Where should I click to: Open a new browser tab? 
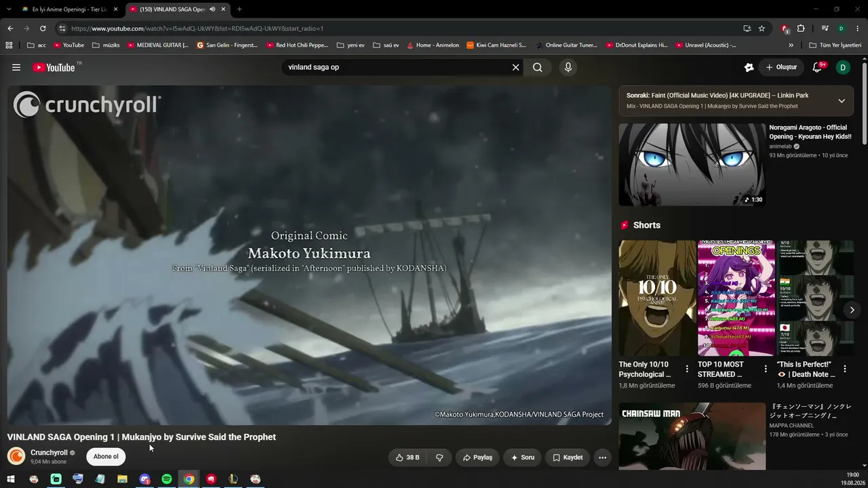click(x=239, y=9)
